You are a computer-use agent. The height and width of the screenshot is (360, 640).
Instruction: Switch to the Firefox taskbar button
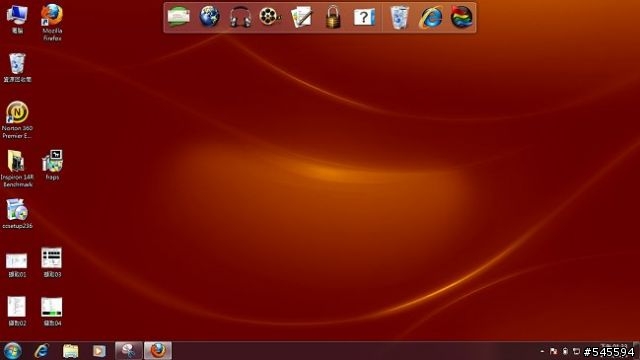click(x=158, y=351)
